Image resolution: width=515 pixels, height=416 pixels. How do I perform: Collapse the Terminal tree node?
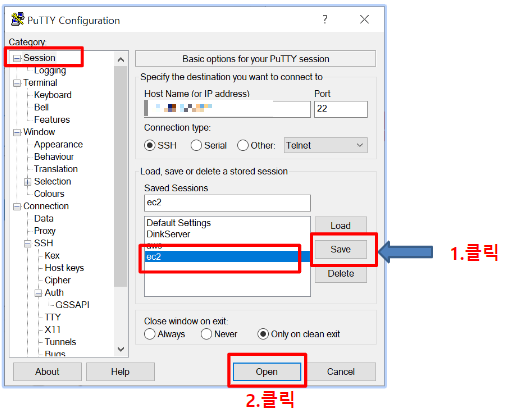tap(16, 83)
